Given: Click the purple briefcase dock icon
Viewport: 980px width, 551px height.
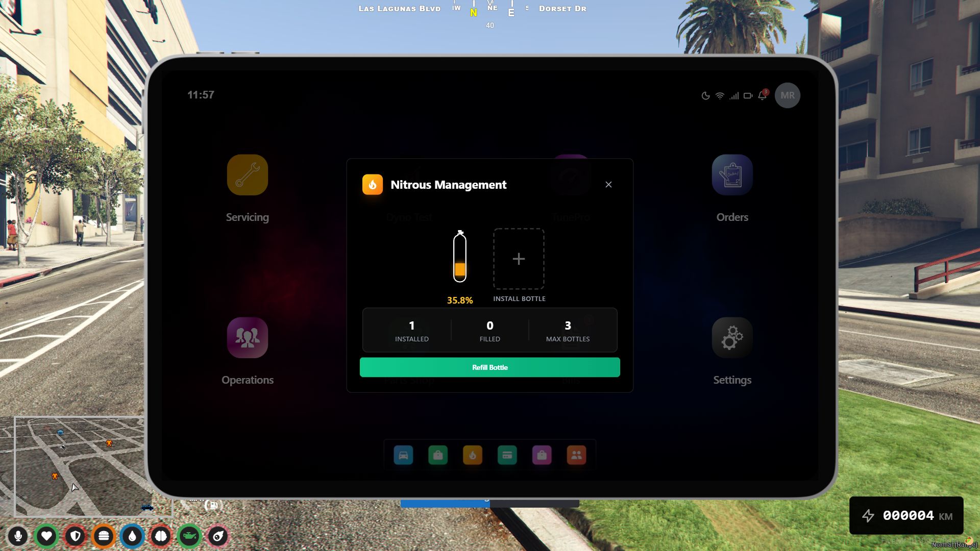Looking at the screenshot, I should (542, 455).
